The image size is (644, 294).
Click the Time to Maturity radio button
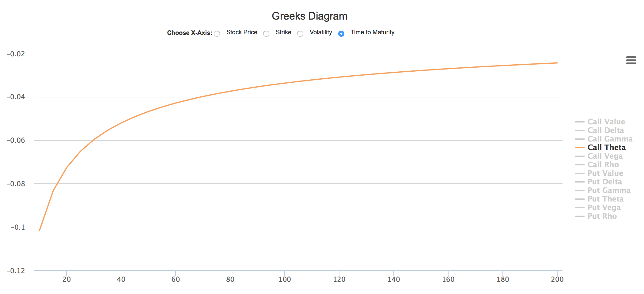coord(341,34)
